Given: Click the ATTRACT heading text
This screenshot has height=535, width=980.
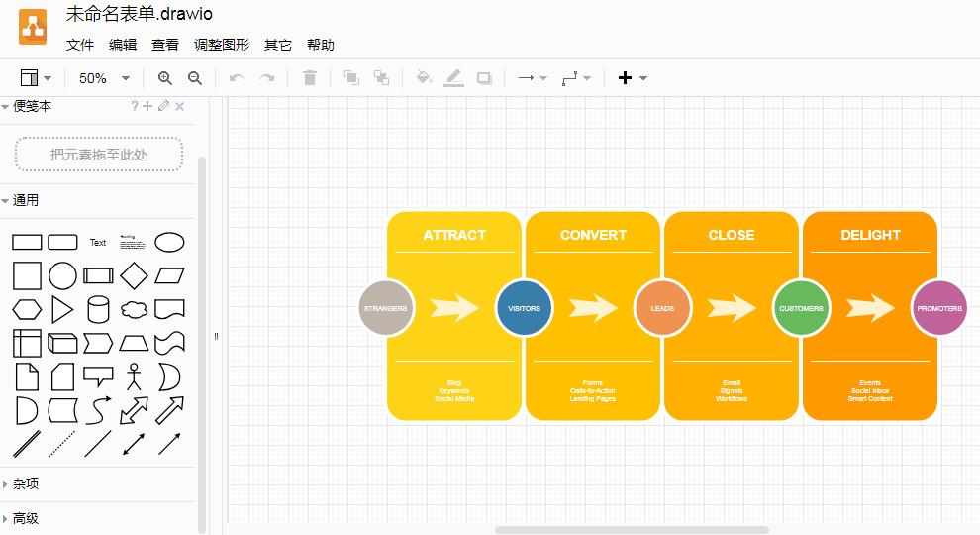Looking at the screenshot, I should [x=454, y=235].
